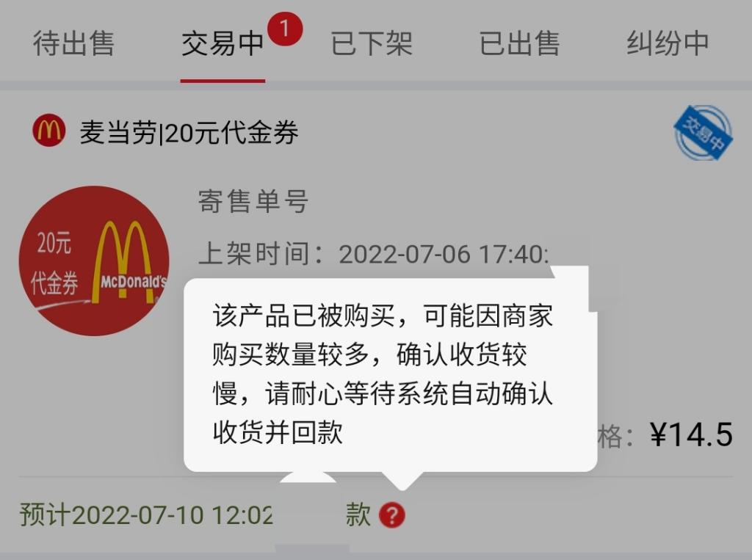Tap the ¥14.5 price value

(x=691, y=435)
